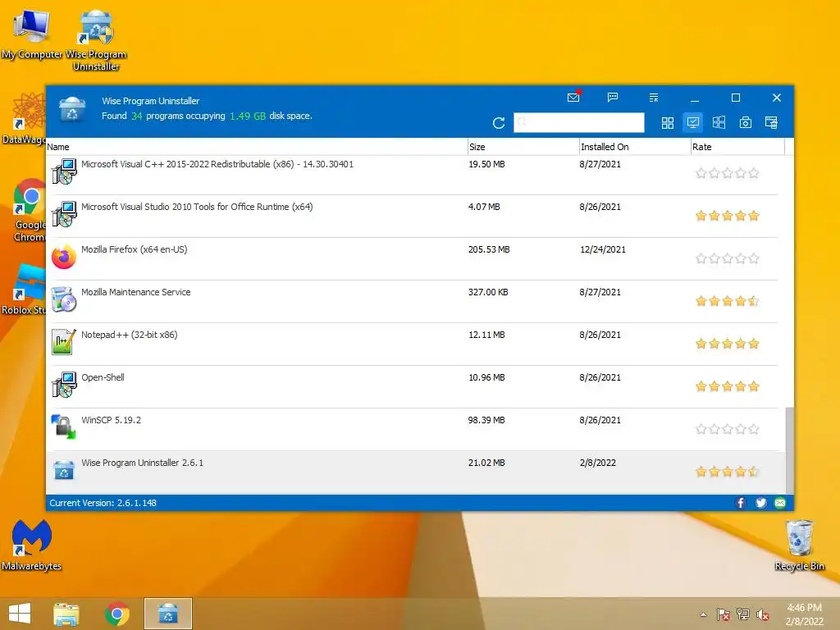The height and width of the screenshot is (630, 840).
Task: Click the 12/24/2021 install date
Action: coord(603,249)
